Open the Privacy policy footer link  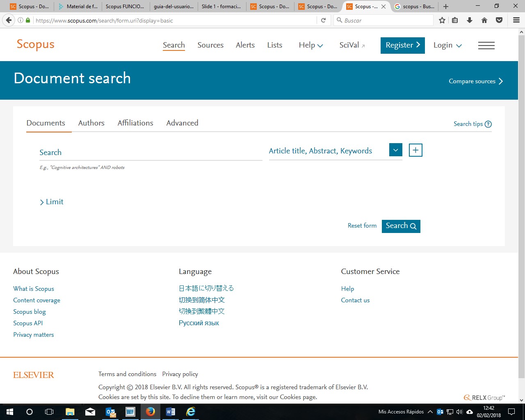pyautogui.click(x=180, y=374)
